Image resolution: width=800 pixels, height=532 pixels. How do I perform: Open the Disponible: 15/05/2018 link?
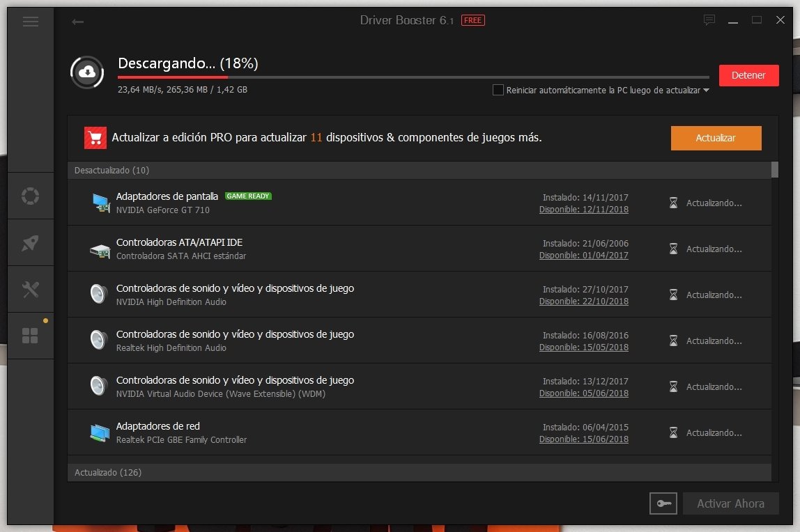[584, 347]
